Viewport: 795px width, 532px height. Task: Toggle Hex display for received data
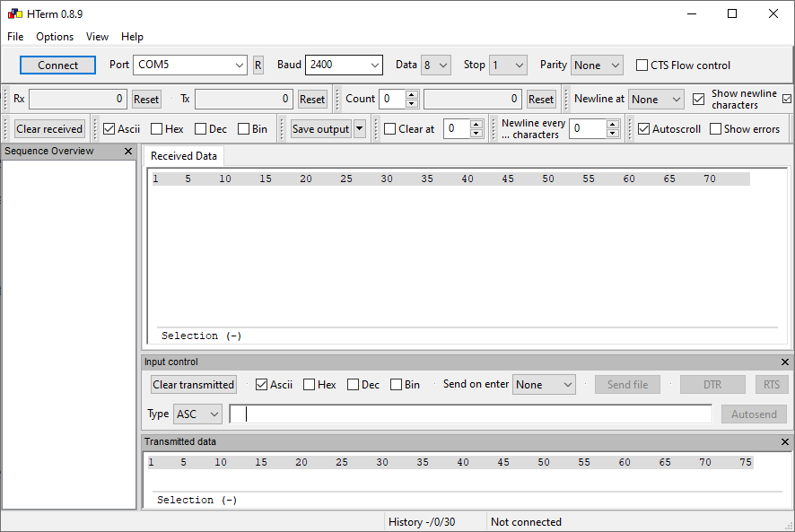coord(154,128)
